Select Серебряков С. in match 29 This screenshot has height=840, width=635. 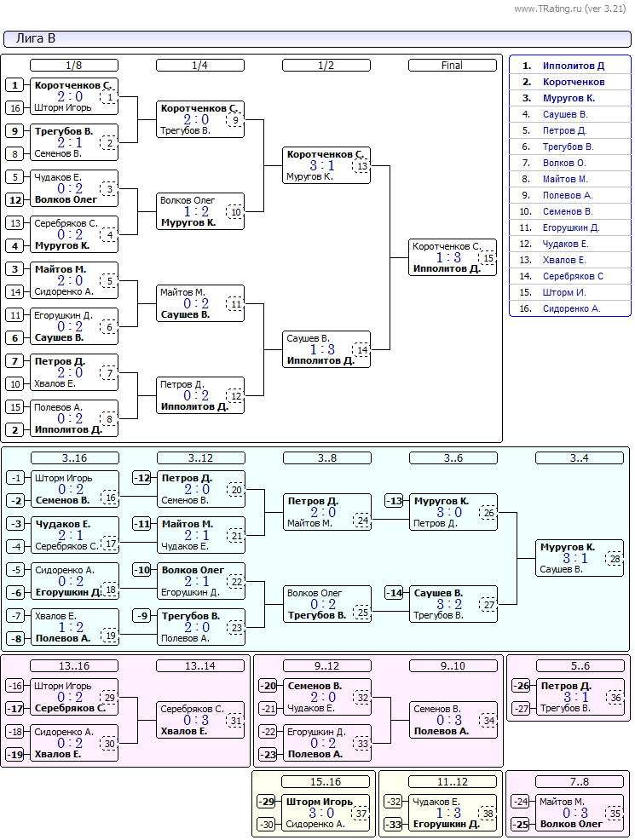[x=70, y=709]
